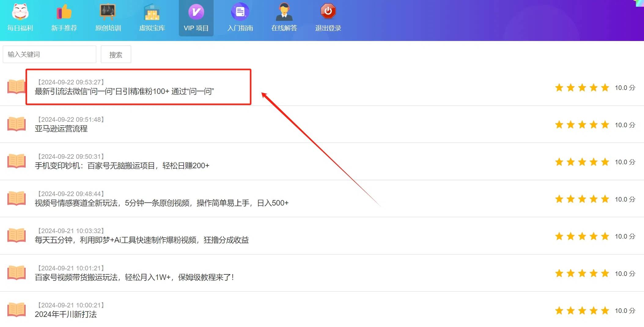Open article 百家号视频带货搬运玩法
Screen dimensions: 644x327
pos(134,277)
